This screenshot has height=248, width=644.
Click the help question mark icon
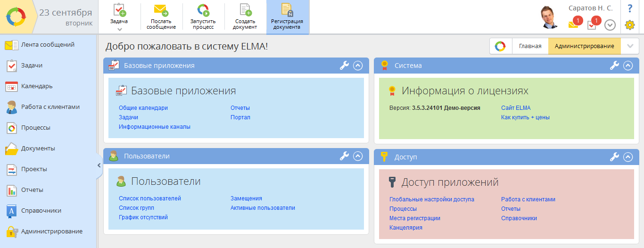coord(629,8)
